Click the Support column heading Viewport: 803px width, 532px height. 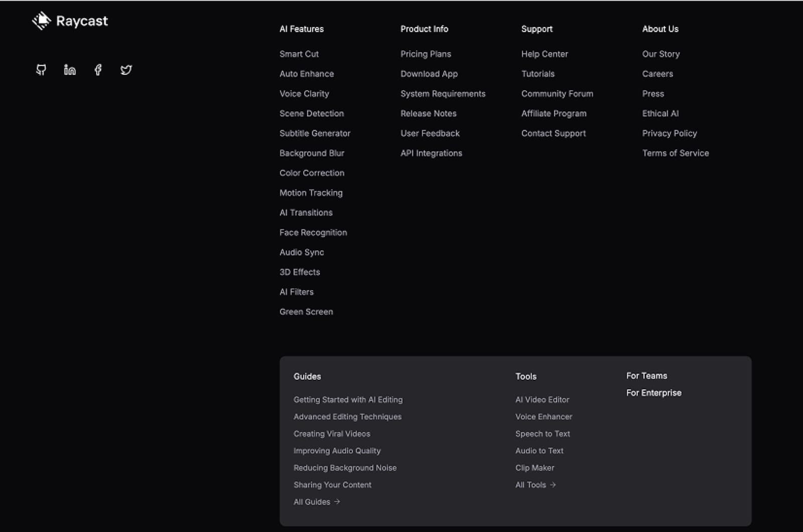click(x=537, y=29)
